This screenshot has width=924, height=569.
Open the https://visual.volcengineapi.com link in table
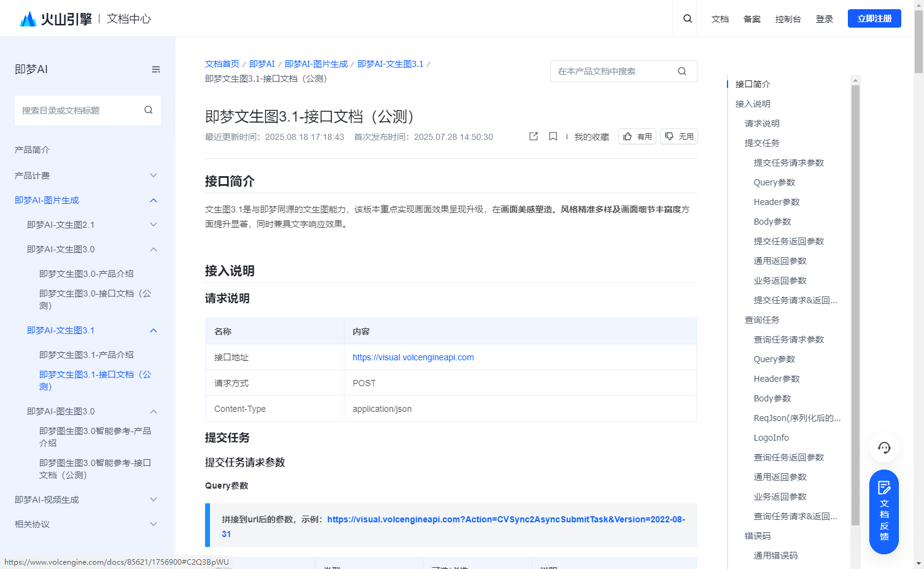(x=413, y=357)
